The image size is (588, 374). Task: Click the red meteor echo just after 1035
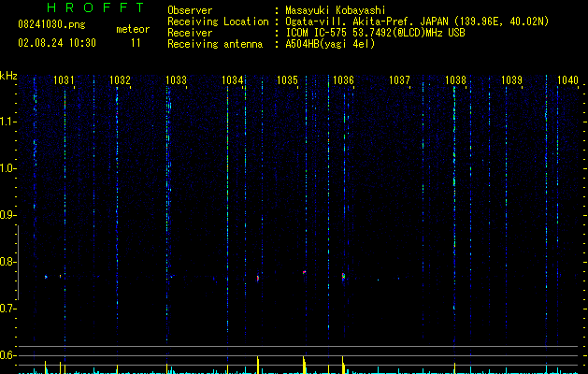point(305,272)
